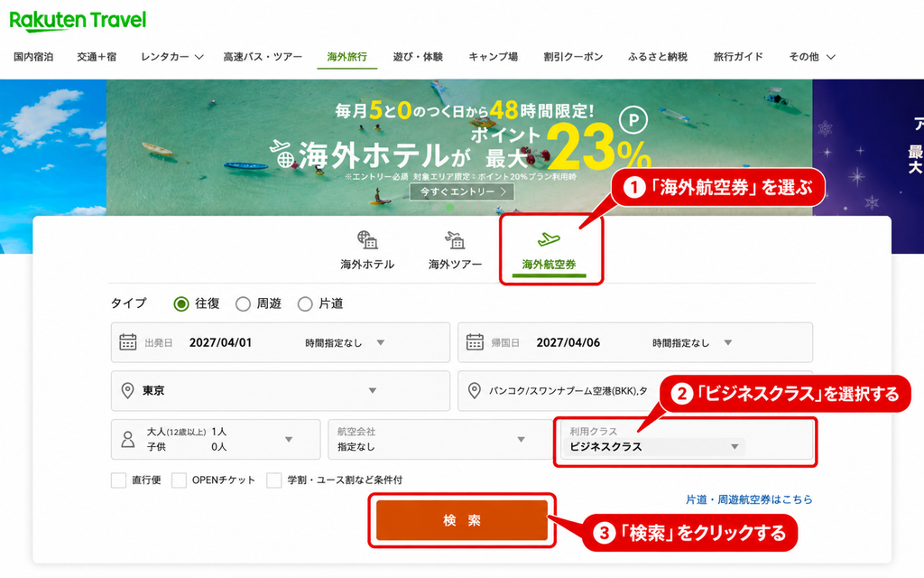Click the location pin icon next to 東京
The image size is (924, 578).
coord(127,390)
